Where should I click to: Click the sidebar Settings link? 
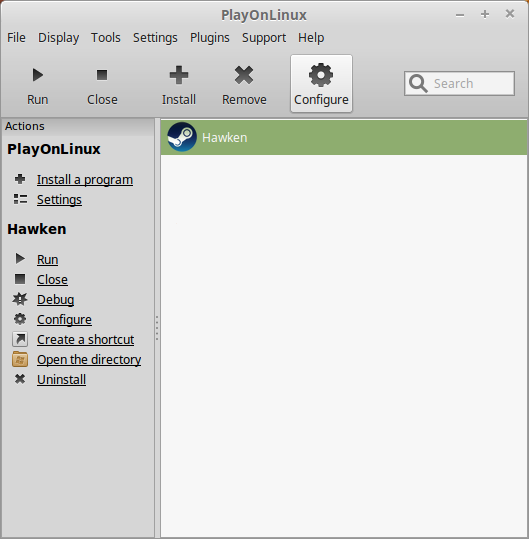coord(59,200)
